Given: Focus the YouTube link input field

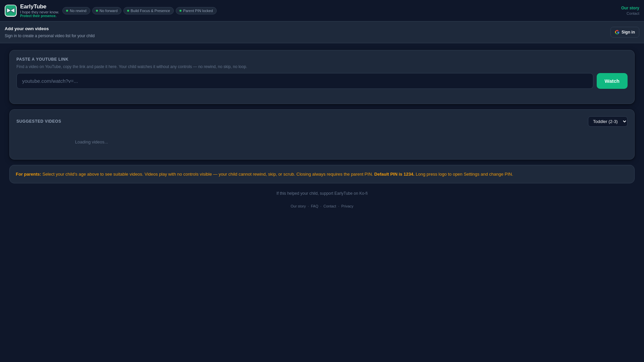Looking at the screenshot, I should coord(305,81).
